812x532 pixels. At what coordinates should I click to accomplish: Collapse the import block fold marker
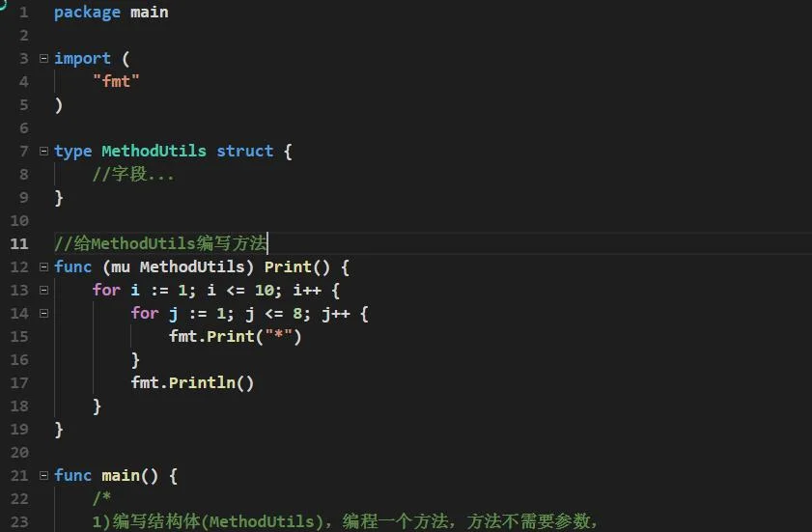44,59
